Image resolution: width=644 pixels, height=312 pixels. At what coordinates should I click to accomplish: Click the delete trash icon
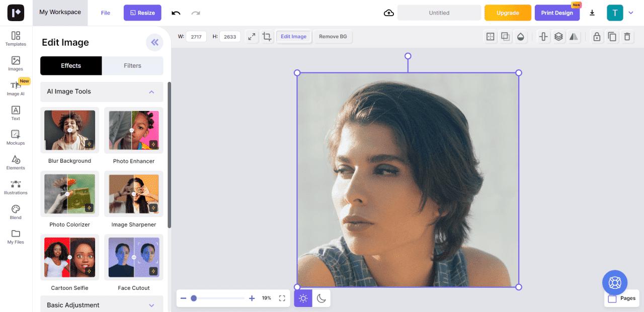627,37
